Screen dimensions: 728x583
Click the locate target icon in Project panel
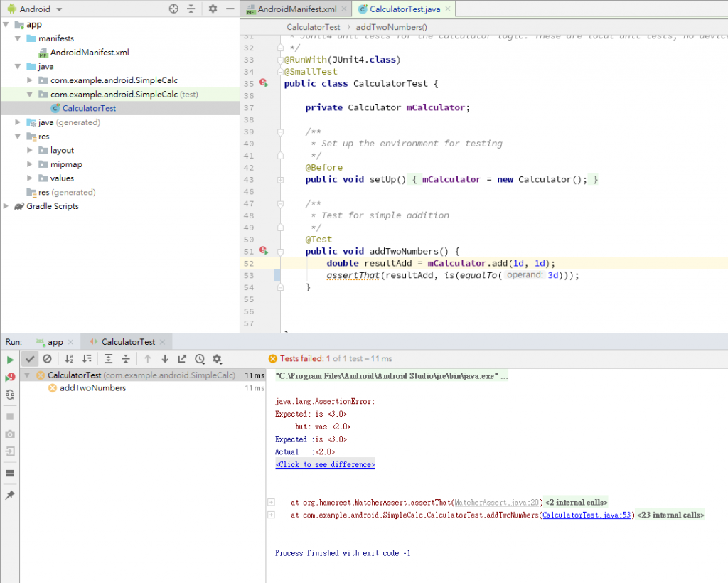(x=173, y=9)
